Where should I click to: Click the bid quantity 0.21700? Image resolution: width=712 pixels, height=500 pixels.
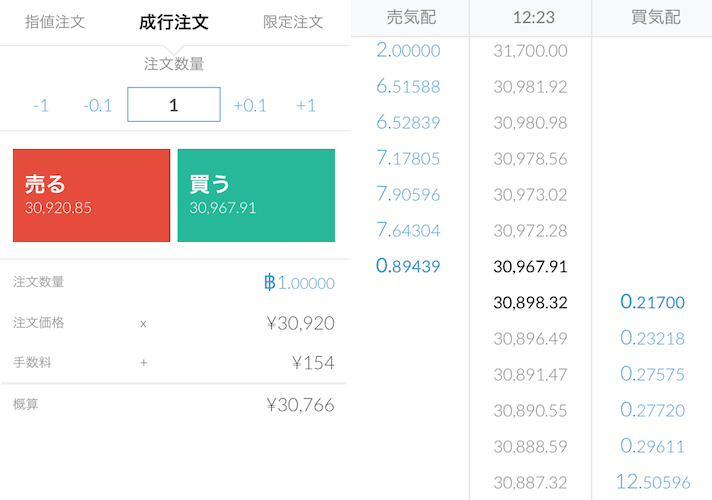pyautogui.click(x=652, y=302)
